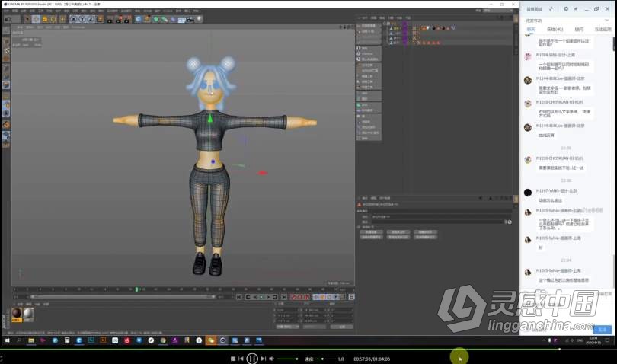Switch to the 在线(40) tab
The height and width of the screenshot is (364, 617).
click(x=555, y=30)
